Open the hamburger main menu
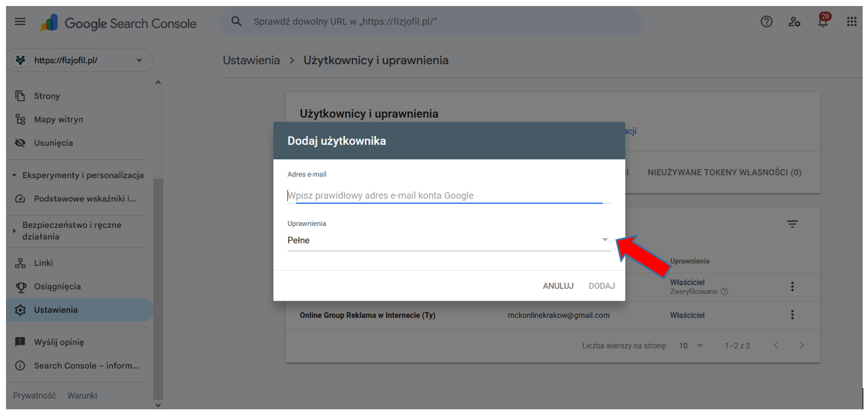 pos(20,22)
